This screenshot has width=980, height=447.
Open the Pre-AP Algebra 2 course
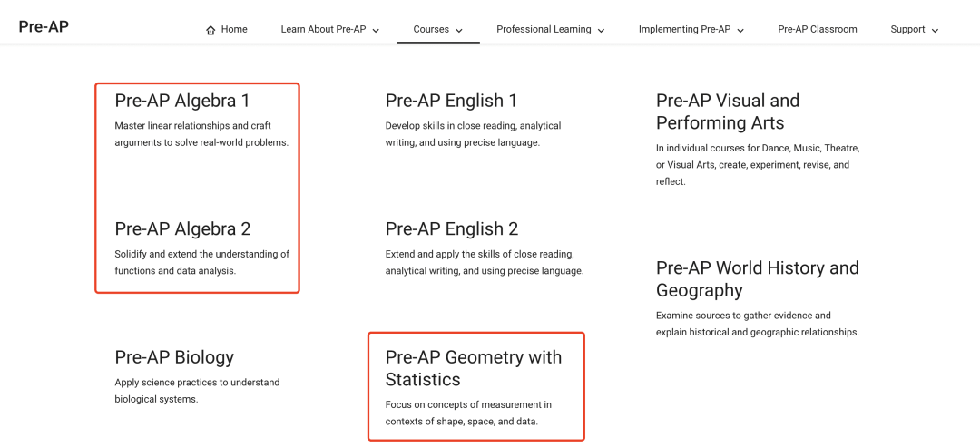[x=182, y=229]
